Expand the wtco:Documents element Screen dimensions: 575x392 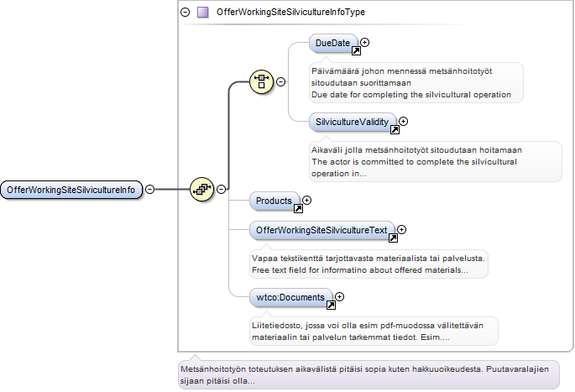pyautogui.click(x=340, y=296)
